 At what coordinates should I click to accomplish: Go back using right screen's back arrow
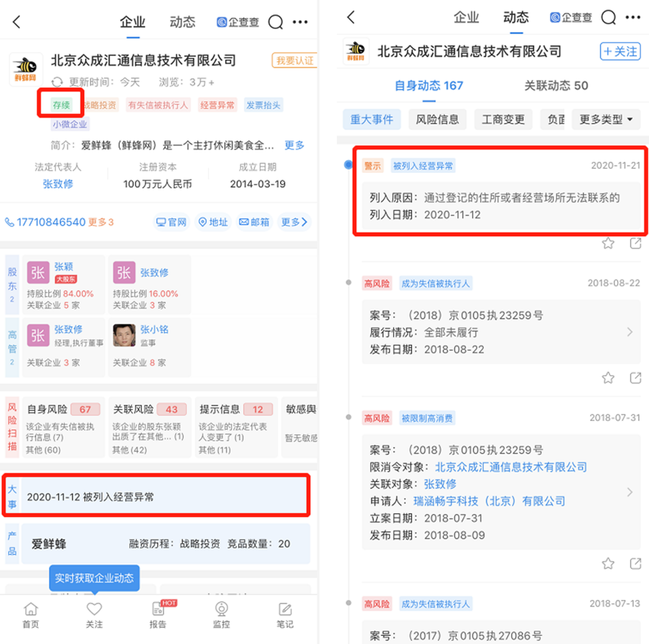coord(351,17)
